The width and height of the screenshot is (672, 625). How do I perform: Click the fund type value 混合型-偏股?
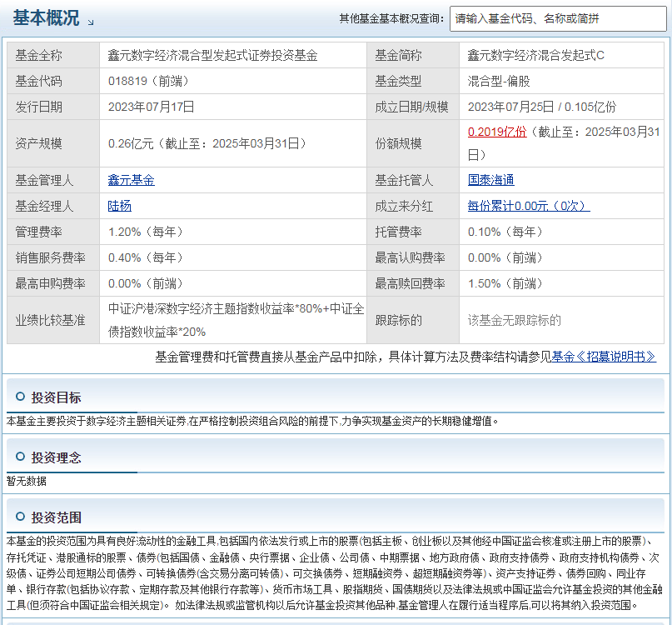coord(499,81)
